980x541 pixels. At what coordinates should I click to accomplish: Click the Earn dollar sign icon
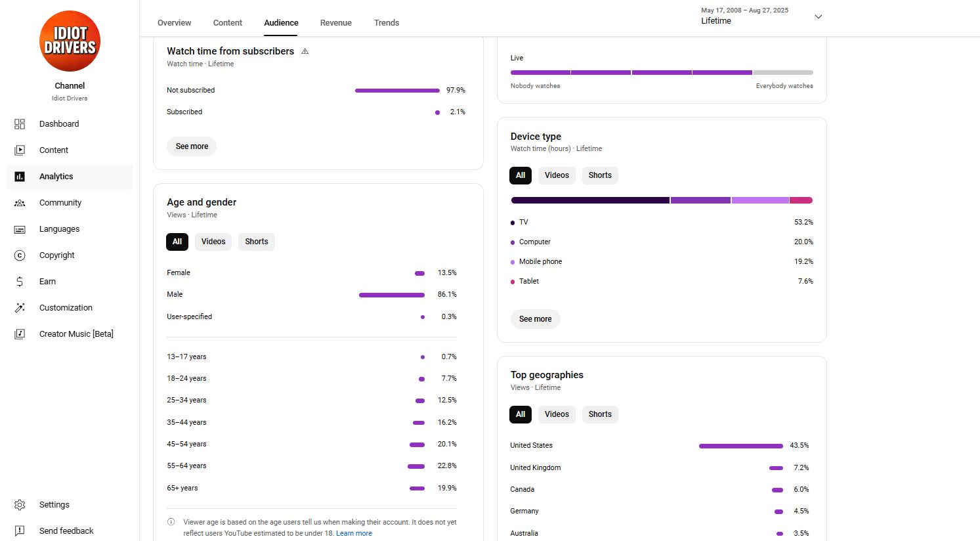[20, 282]
